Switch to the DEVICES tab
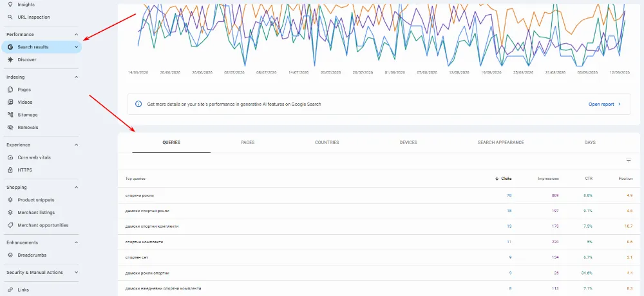The width and height of the screenshot is (644, 296). click(408, 143)
